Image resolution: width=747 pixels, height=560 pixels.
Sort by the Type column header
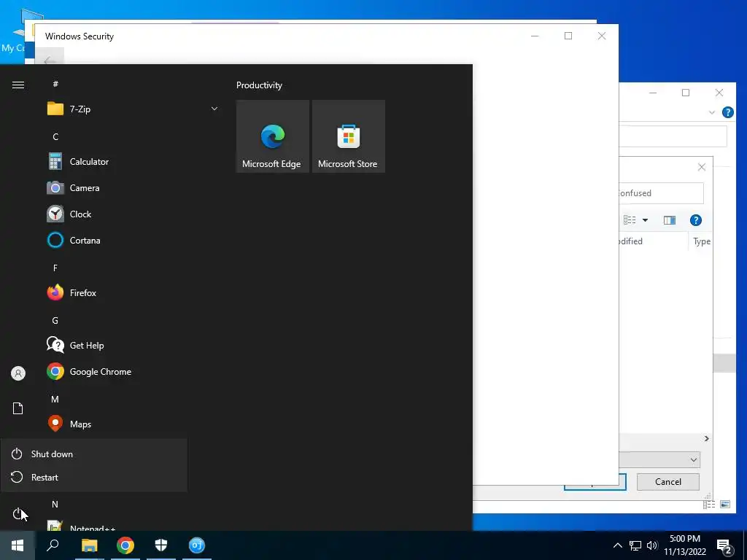point(701,241)
